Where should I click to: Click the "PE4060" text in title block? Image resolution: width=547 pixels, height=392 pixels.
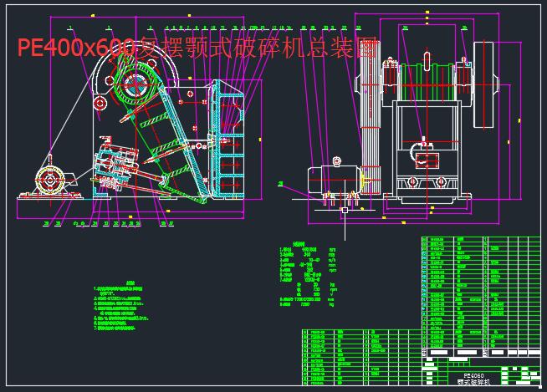[x=473, y=375]
